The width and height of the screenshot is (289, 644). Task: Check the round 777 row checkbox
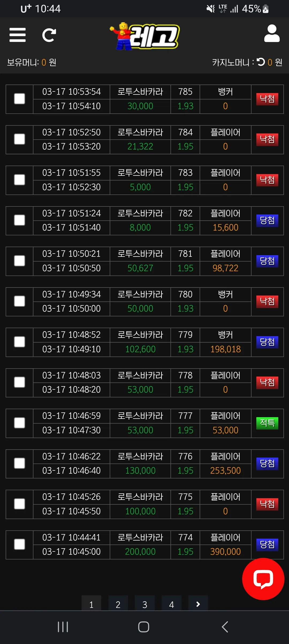pyautogui.click(x=20, y=423)
